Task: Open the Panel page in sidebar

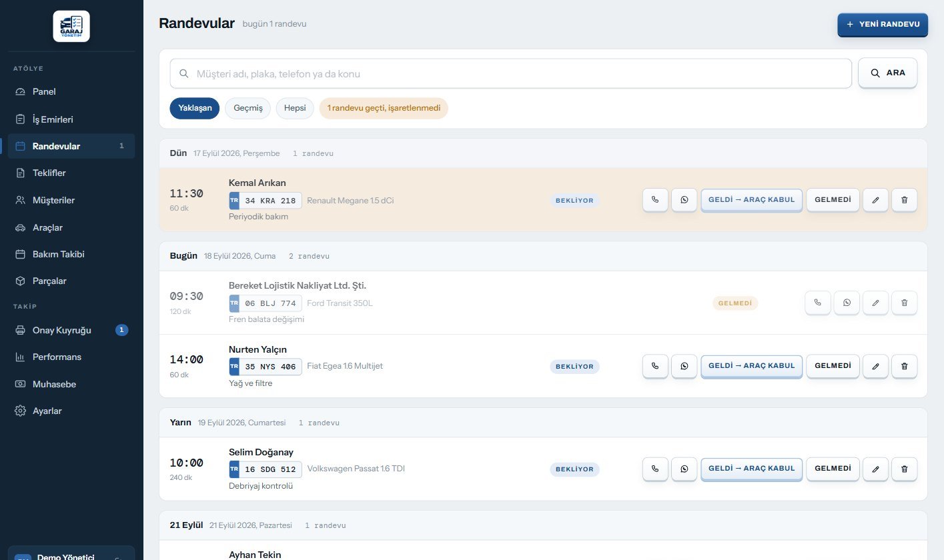Action: click(71, 91)
